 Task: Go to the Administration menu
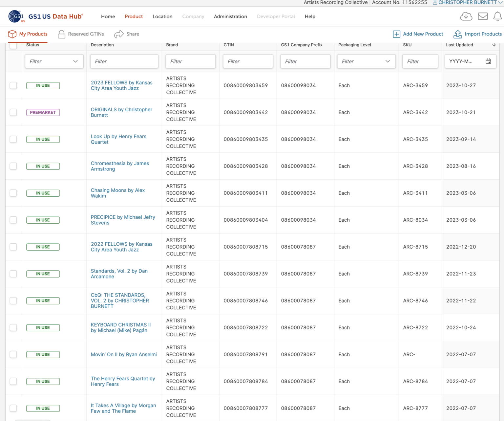230,16
